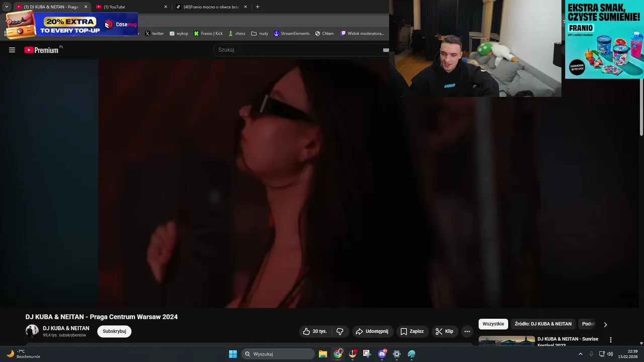Open the Widok moderatora bookmark
The width and height of the screenshot is (644, 362).
tap(362, 34)
